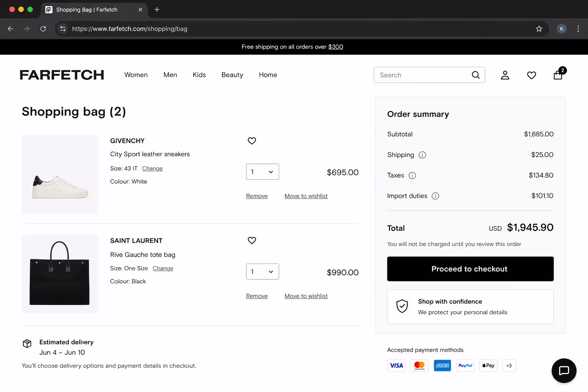Open the Home menu

coord(268,75)
